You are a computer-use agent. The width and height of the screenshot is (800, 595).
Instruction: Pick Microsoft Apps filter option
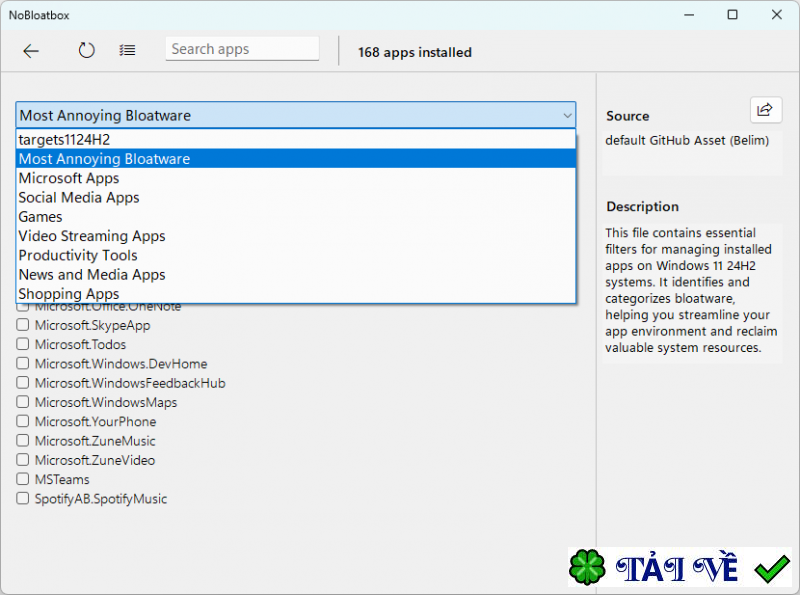point(296,178)
